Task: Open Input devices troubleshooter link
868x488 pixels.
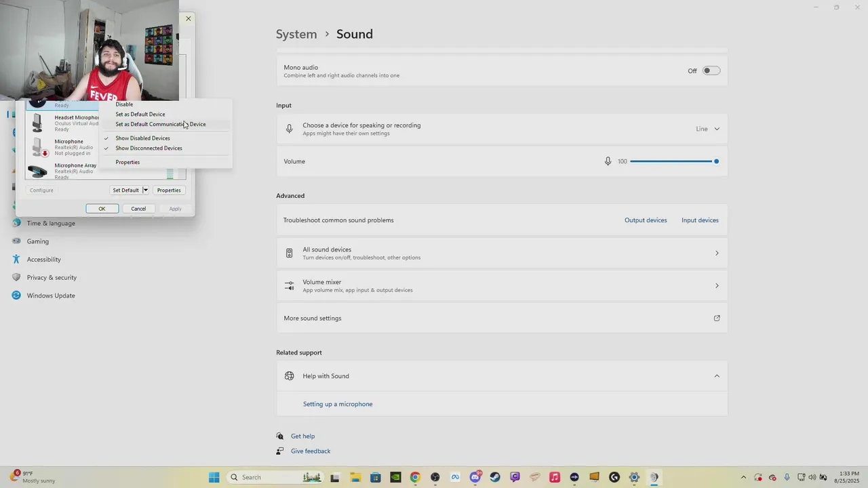Action: pos(700,220)
